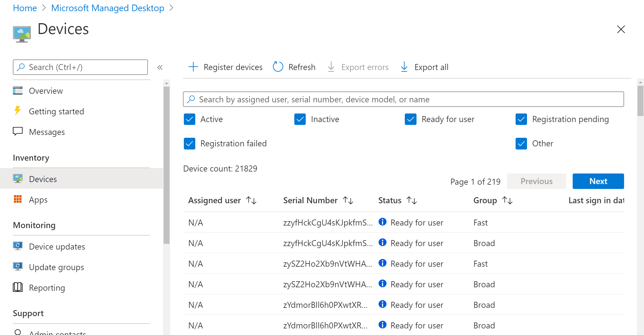Screen dimensions: 644x335
Task: Uncheck the Registration pending checkbox
Action: [521, 119]
